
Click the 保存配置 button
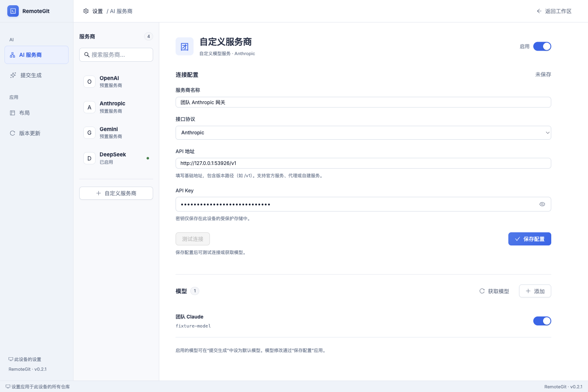530,239
